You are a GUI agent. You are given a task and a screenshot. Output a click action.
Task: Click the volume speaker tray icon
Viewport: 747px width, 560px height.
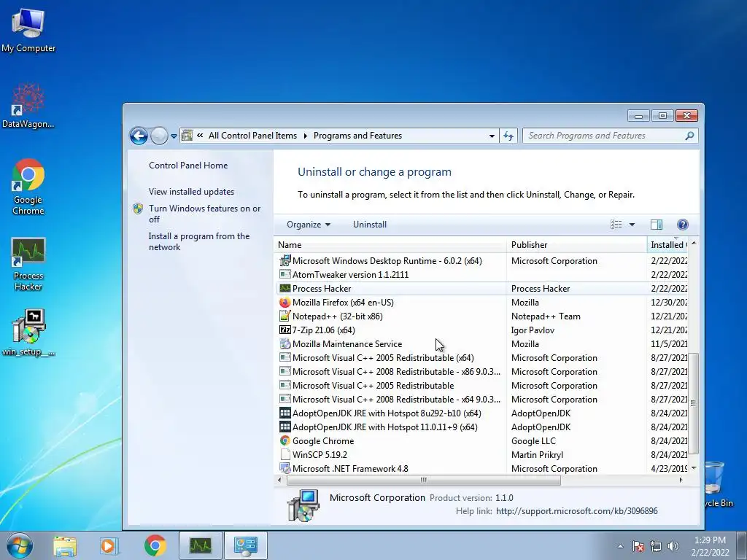673,546
